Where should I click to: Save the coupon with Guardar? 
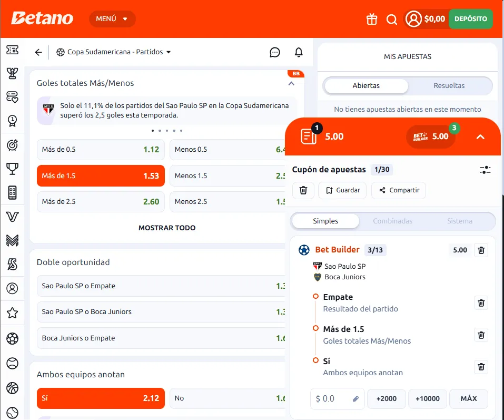point(342,190)
